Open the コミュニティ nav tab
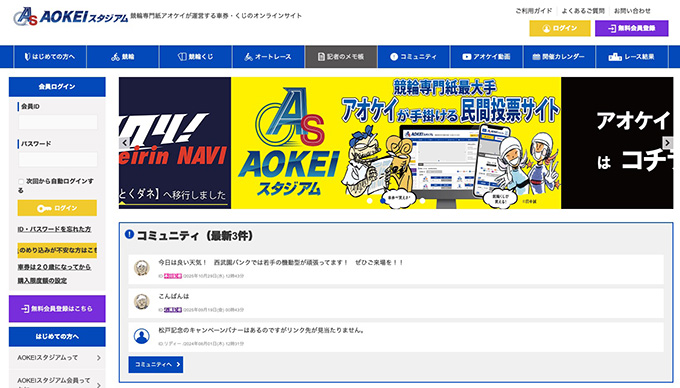 (414, 57)
